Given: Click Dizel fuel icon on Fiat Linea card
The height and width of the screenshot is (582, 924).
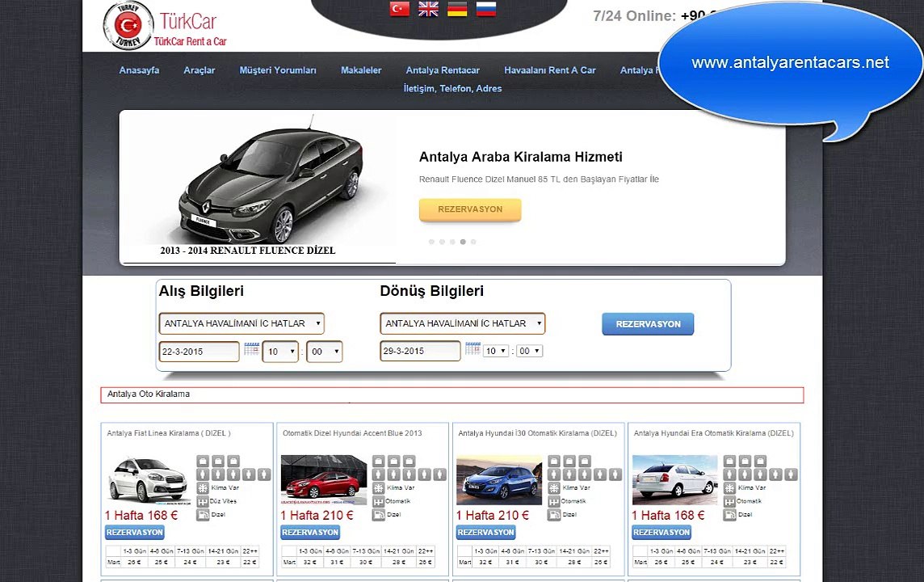Looking at the screenshot, I should tap(203, 515).
